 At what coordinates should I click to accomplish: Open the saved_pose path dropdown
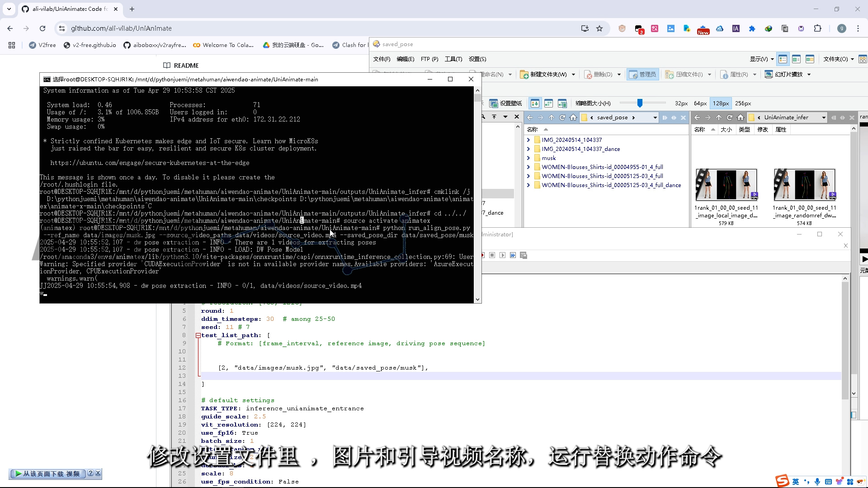pyautogui.click(x=655, y=117)
